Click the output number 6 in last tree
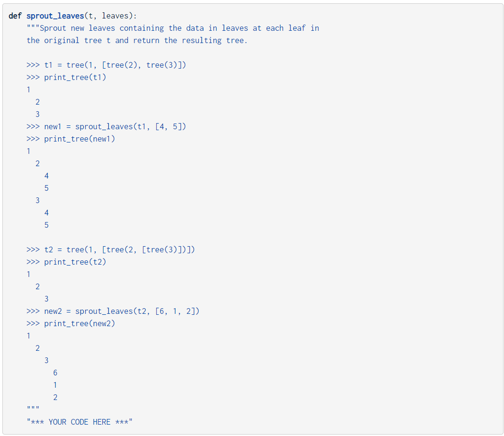 coord(55,373)
